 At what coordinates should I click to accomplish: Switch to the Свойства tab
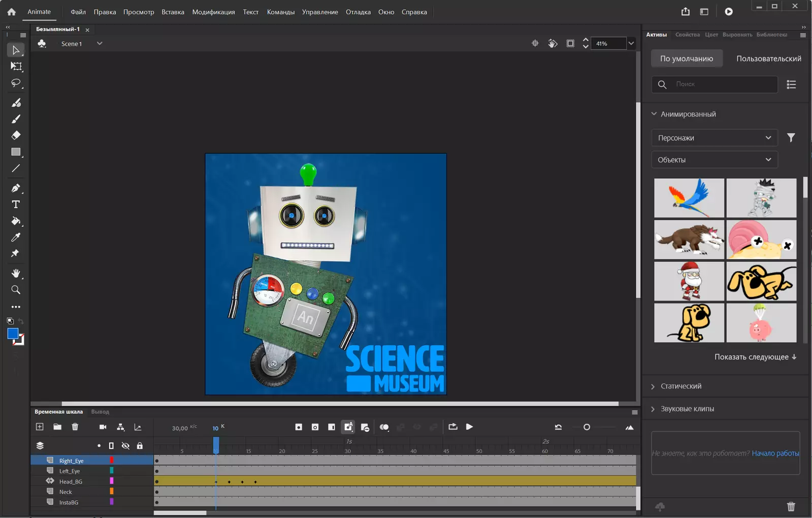click(x=688, y=35)
